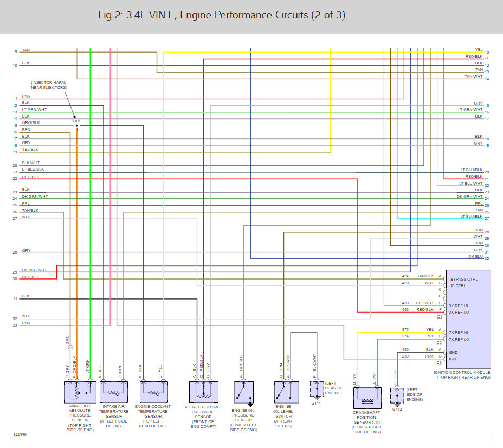Click the 'LEFT REAR OF ENGINE' location note
The image size is (503, 448).
point(334,388)
